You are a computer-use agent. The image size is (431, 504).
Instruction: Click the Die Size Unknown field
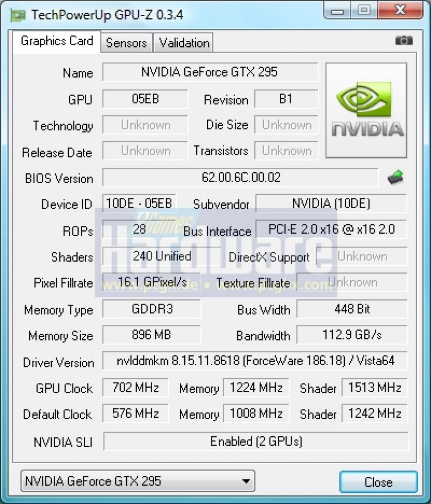pos(286,125)
